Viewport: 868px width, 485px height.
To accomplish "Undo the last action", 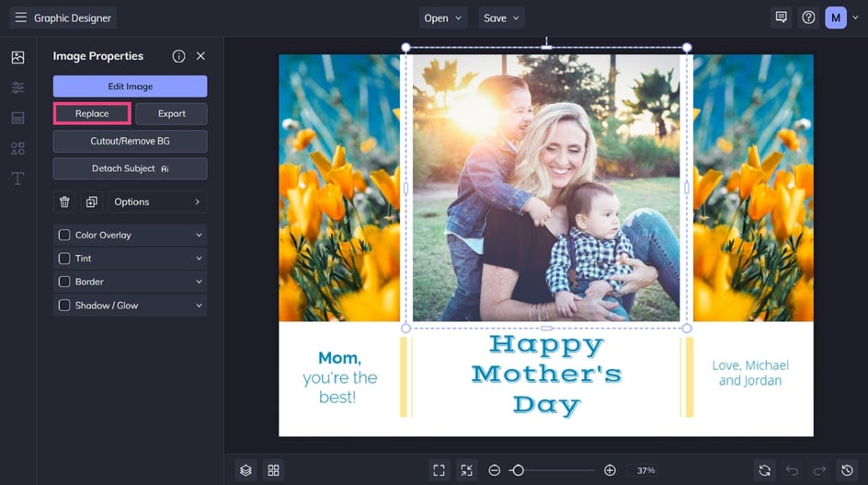I will coord(793,470).
